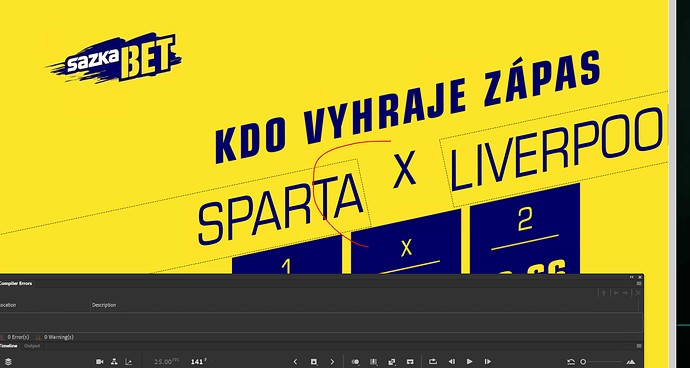Image resolution: width=690 pixels, height=368 pixels.
Task: Click the camera icon in the timeline
Action: (x=99, y=362)
